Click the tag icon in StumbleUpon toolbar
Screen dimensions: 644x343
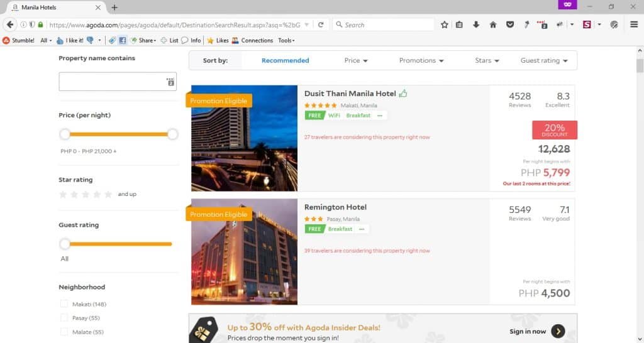[112, 40]
